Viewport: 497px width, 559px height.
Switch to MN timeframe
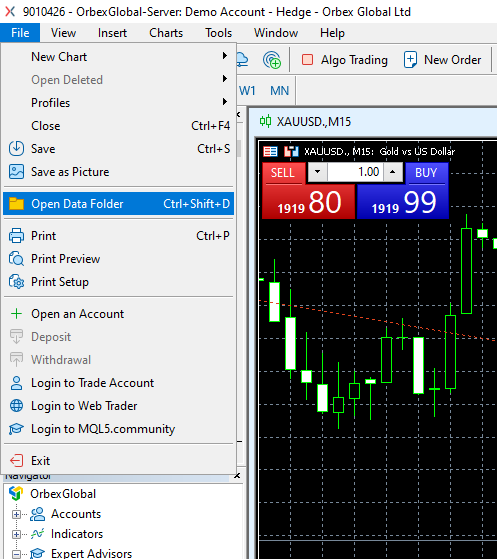point(279,91)
